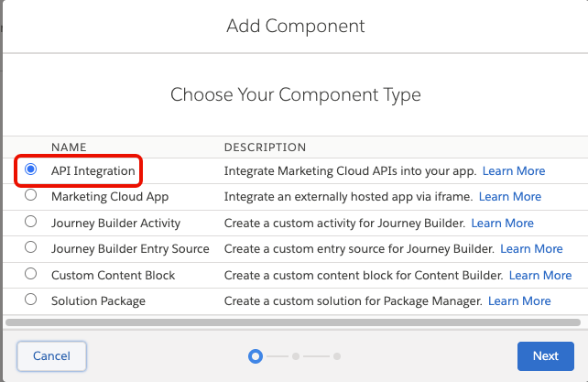Open Learn More for Custom Content Block
Screen dimensions: 588x382
tap(540, 275)
